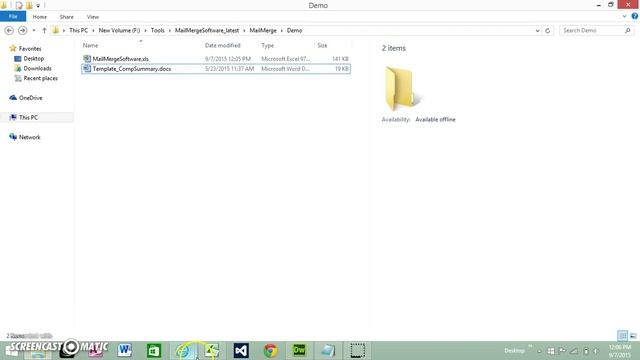Click the Desktop toolbar in taskbar
The width and height of the screenshot is (640, 360).
[514, 351]
